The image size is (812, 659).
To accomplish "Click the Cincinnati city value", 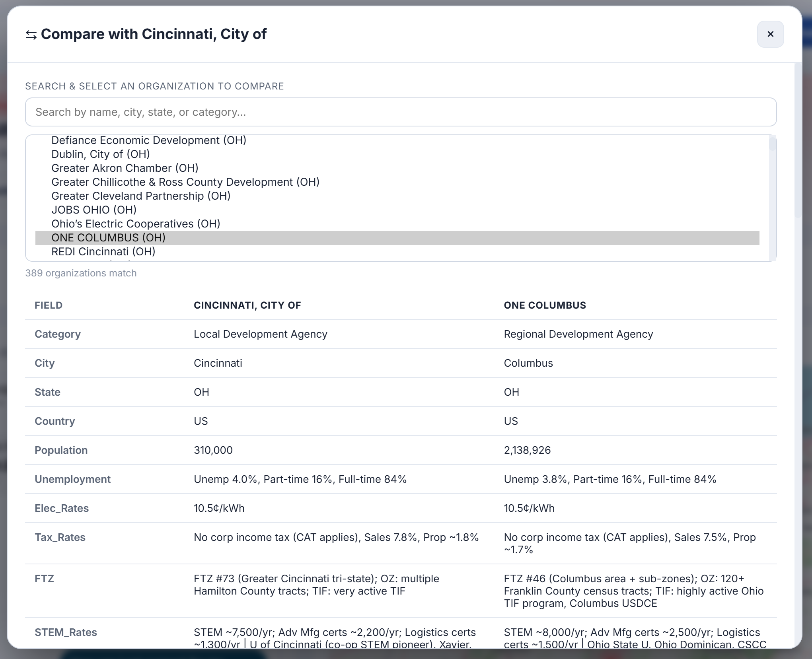I will pos(218,363).
